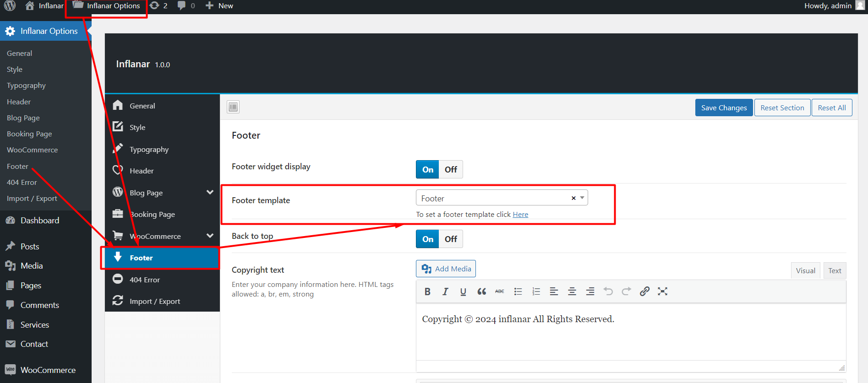Viewport: 868px width, 383px height.
Task: Clear the Footer template selection
Action: [x=573, y=198]
